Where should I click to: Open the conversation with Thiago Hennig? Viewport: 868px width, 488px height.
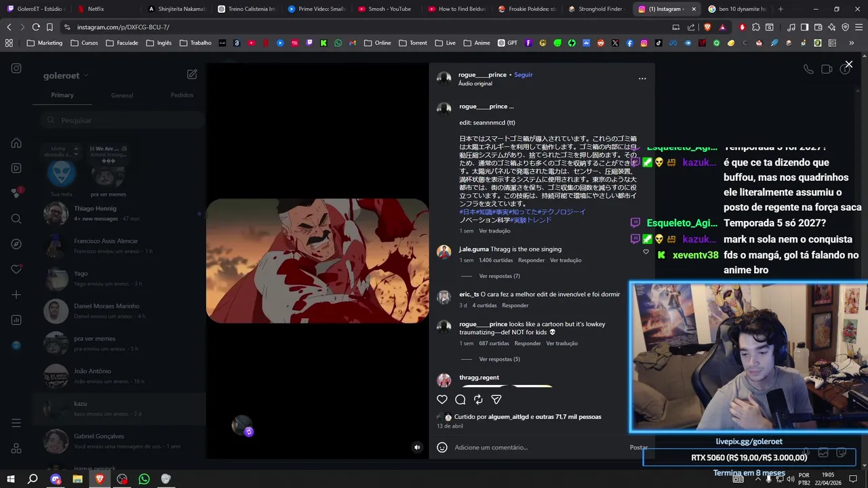[x=119, y=213]
